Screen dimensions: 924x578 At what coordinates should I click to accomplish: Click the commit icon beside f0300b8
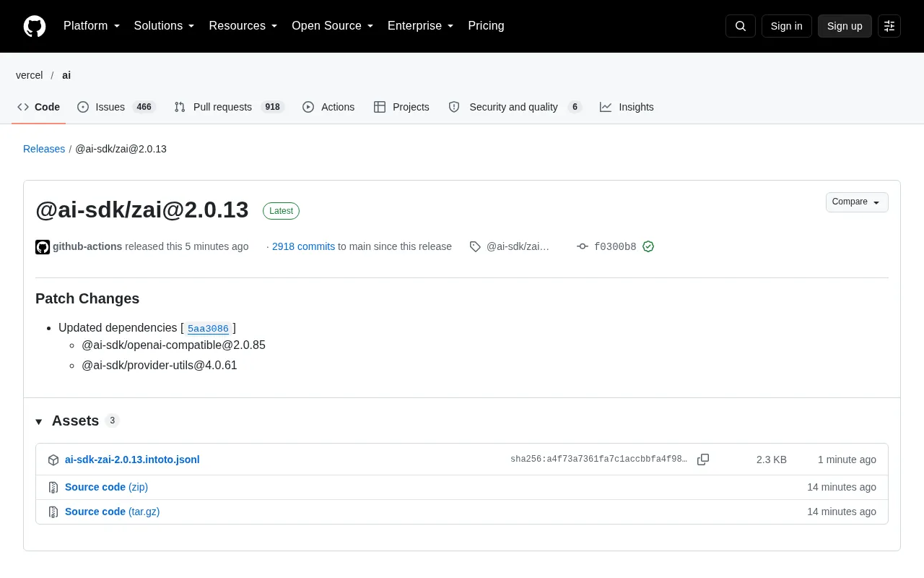pyautogui.click(x=583, y=246)
